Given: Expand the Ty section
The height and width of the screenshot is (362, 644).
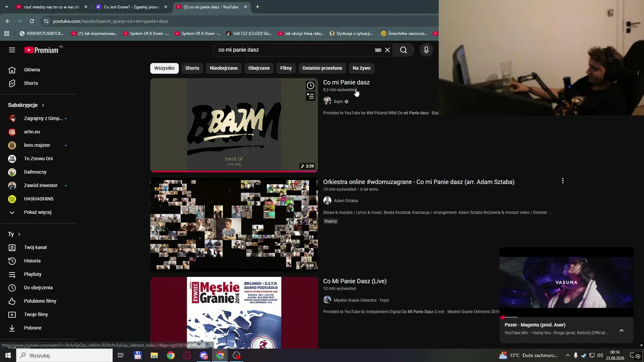Looking at the screenshot, I should point(14,234).
